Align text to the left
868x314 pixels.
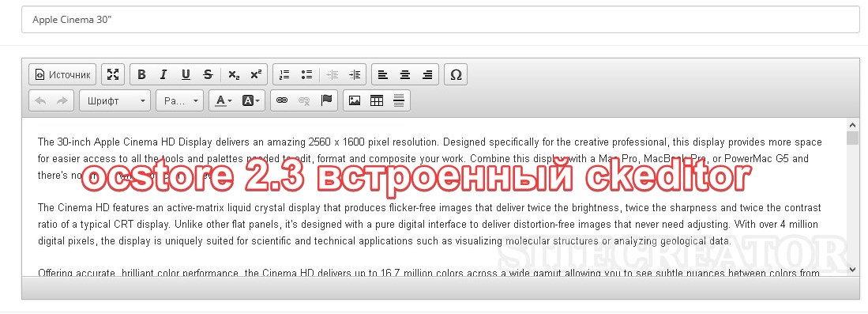coord(383,74)
